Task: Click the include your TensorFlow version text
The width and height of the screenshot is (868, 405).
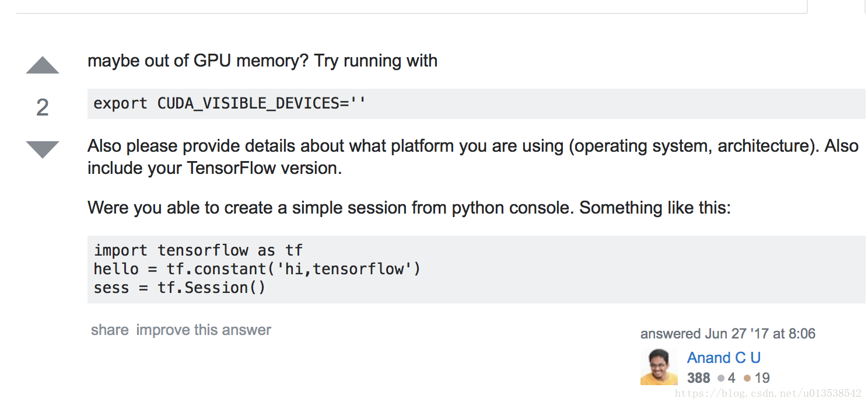Action: click(x=215, y=168)
